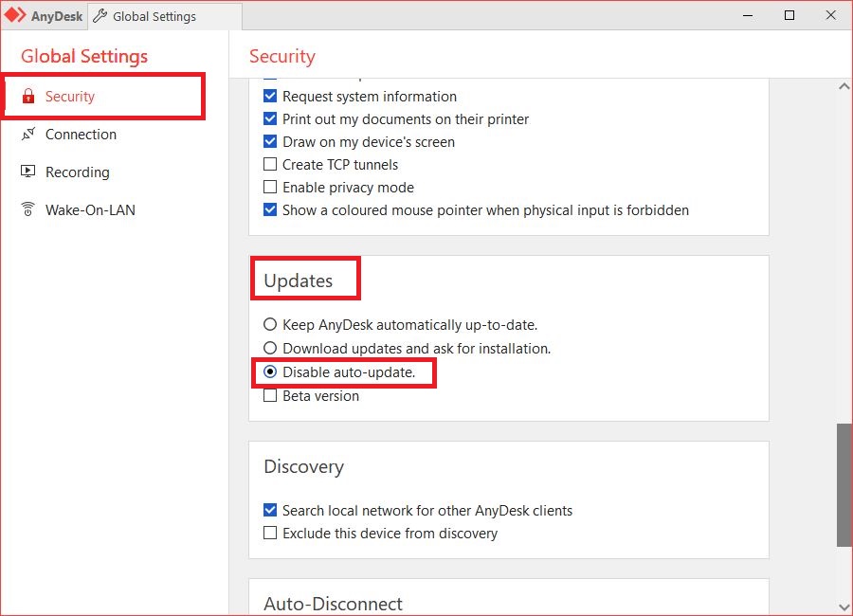Check Exclude this device from discovery
Viewport: 853px width, 616px height.
tap(270, 533)
